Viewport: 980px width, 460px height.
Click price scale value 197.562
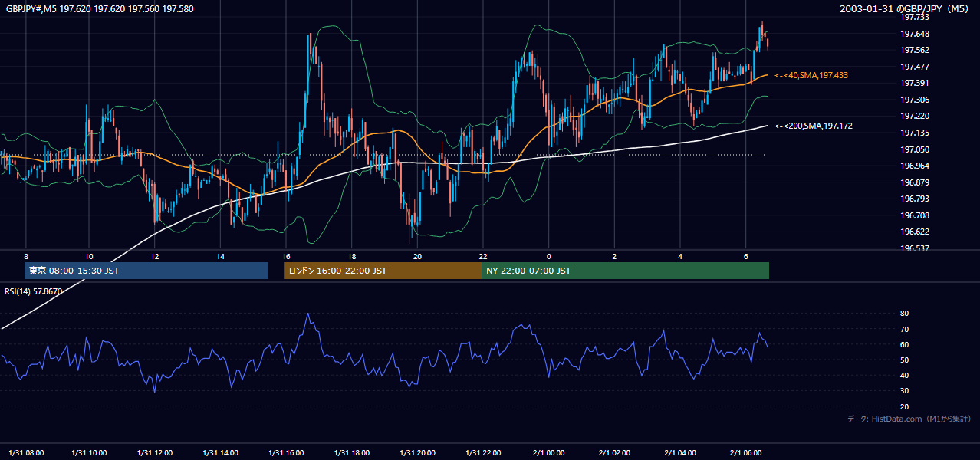point(915,50)
